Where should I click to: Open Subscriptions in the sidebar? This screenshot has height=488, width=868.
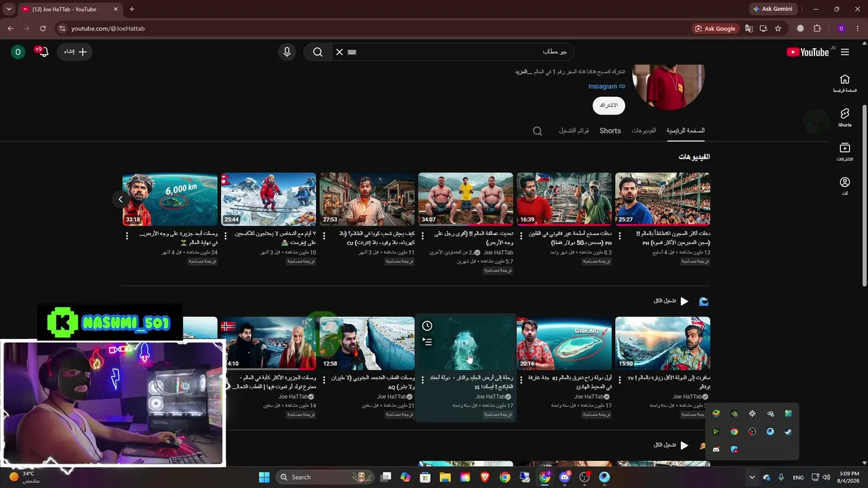[844, 152]
